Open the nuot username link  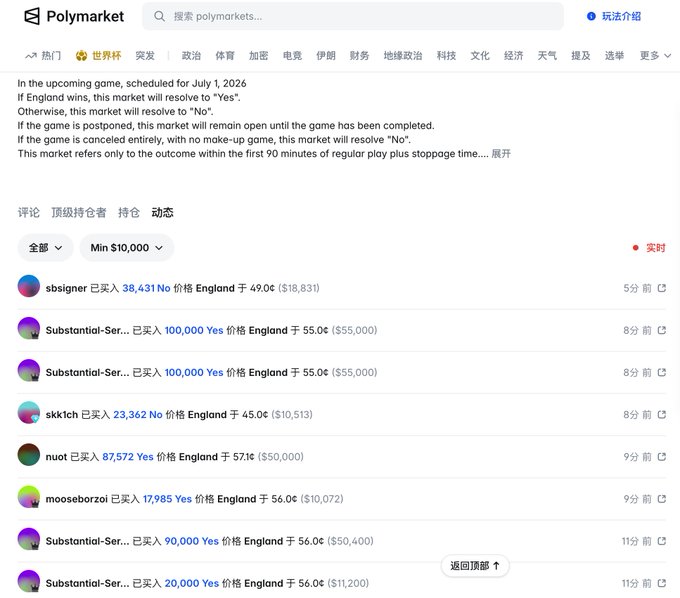pos(56,457)
